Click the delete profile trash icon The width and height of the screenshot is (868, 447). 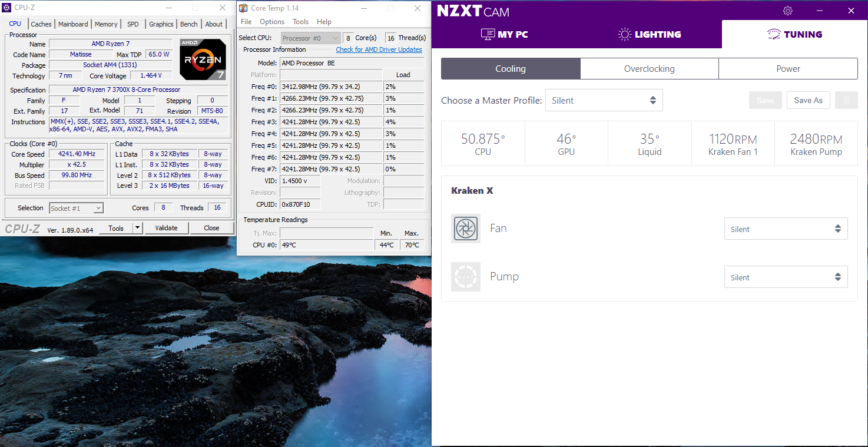click(846, 100)
